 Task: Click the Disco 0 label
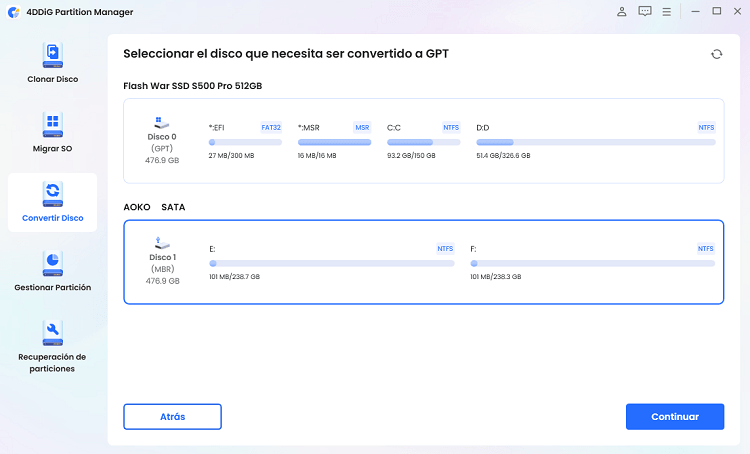[162, 137]
